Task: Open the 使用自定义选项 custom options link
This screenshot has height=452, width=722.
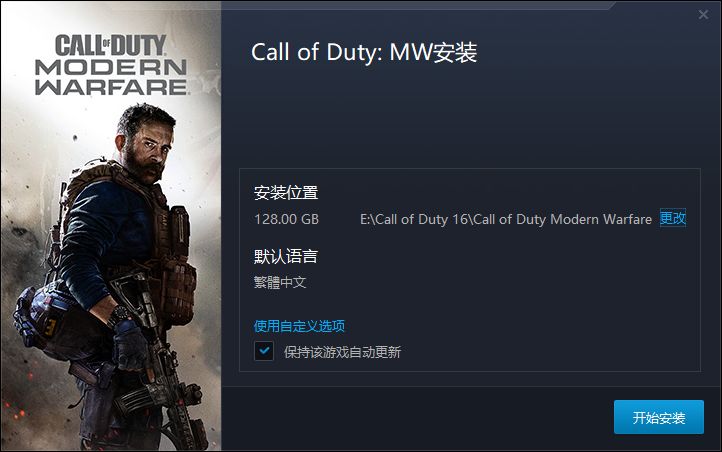Action: point(299,326)
